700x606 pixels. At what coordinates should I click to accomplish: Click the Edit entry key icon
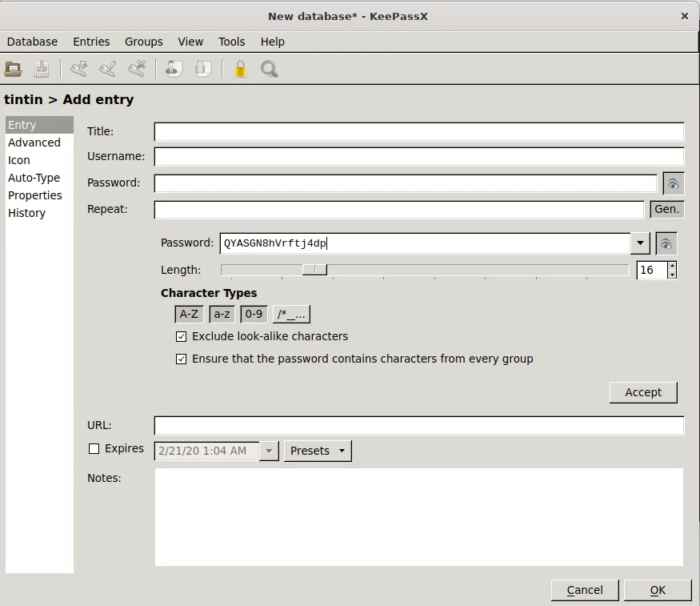tap(107, 69)
